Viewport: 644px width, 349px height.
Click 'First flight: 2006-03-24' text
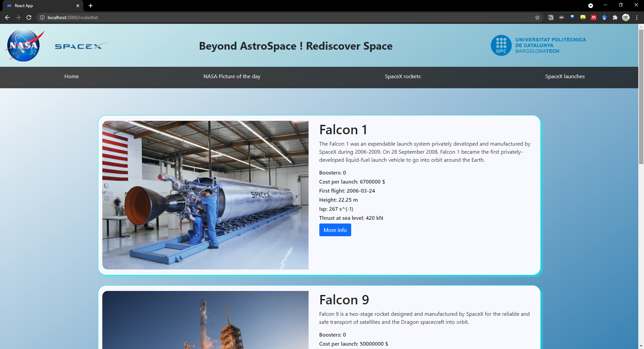[x=347, y=191]
